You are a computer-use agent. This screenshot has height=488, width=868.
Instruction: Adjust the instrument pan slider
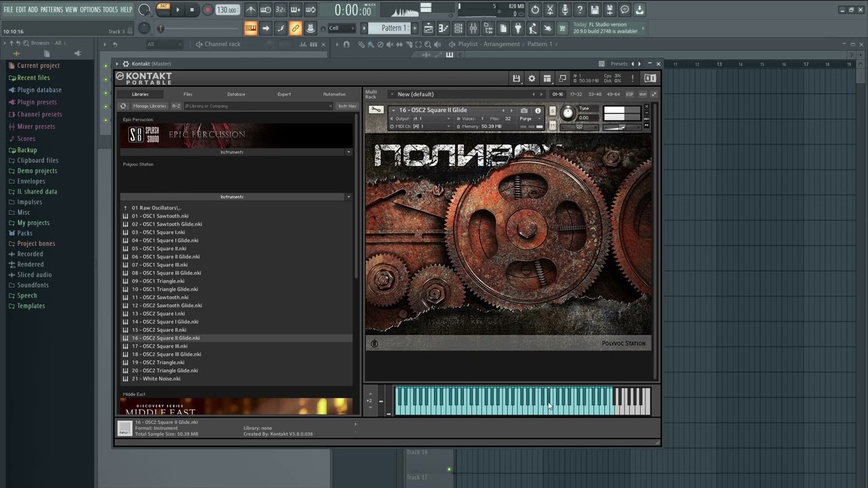pos(579,127)
